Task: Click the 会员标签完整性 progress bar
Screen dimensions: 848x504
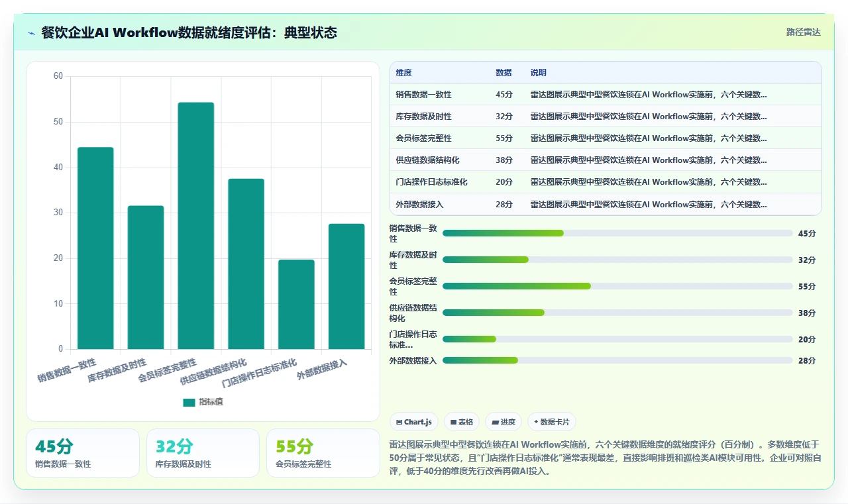Action: click(617, 286)
